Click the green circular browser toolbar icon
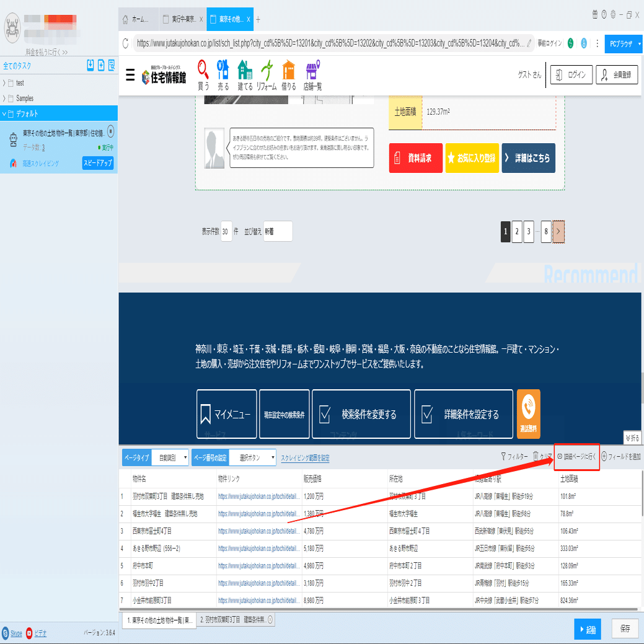Image resolution: width=644 pixels, height=644 pixels. pyautogui.click(x=570, y=43)
